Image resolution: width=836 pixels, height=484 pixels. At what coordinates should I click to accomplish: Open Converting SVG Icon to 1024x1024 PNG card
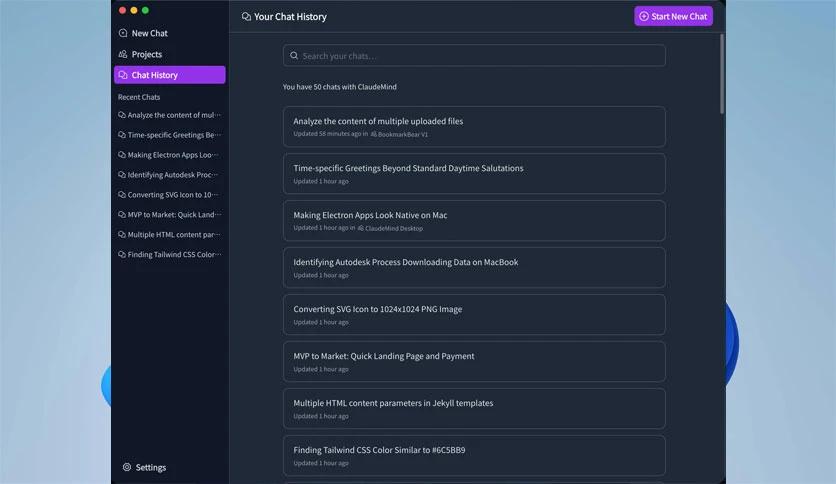point(474,314)
